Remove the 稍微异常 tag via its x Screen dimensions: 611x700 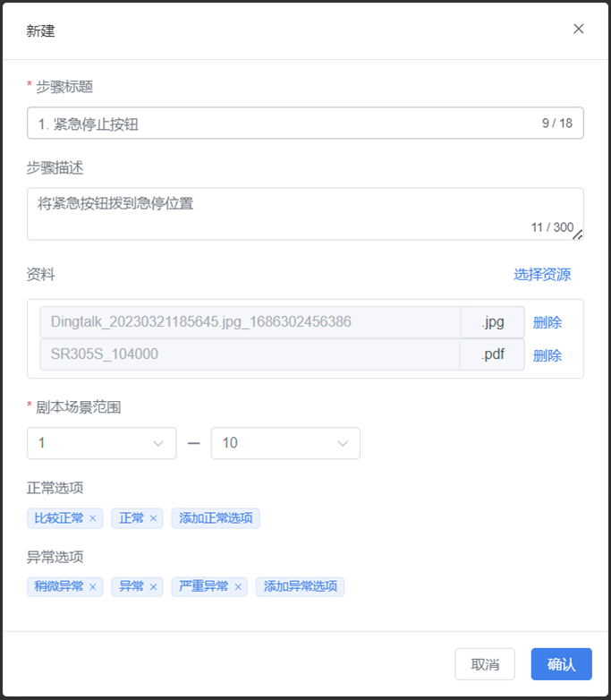(93, 586)
